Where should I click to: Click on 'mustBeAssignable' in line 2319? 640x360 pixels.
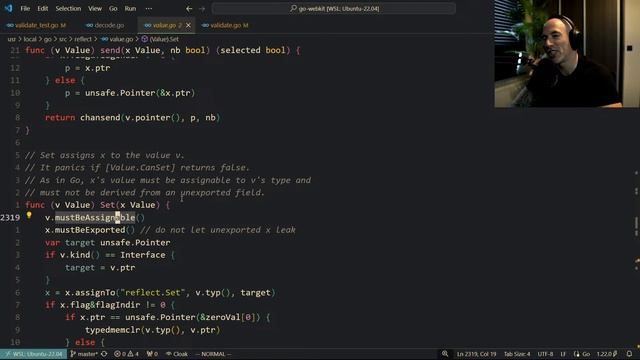pyautogui.click(x=95, y=218)
